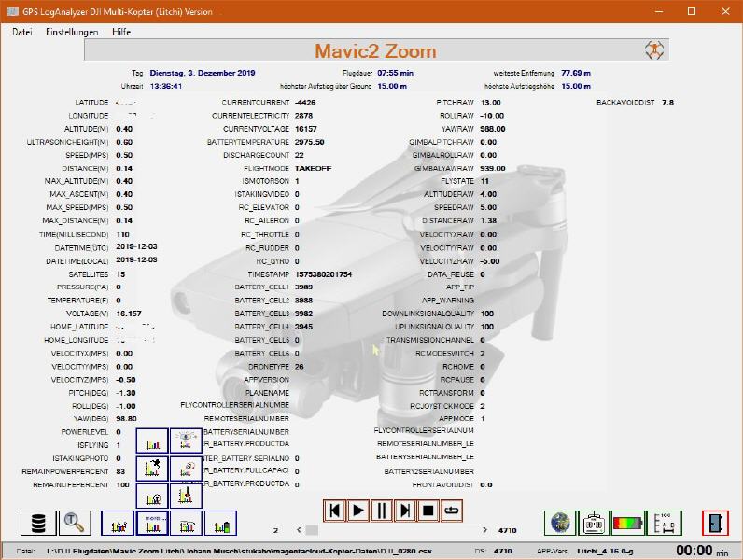Screen dimensions: 743x560
Task: Open the chart icon with green battery
Action: pos(220,523)
